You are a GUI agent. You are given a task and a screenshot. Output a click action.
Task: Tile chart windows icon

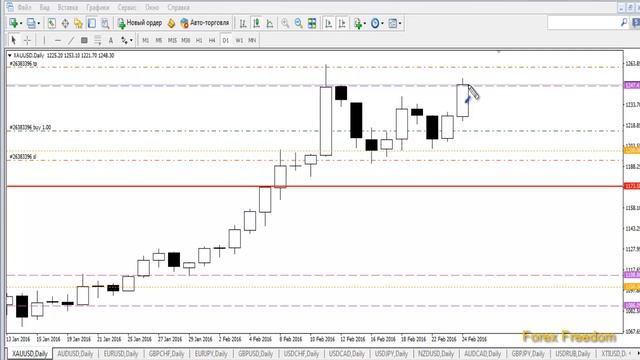pos(312,23)
